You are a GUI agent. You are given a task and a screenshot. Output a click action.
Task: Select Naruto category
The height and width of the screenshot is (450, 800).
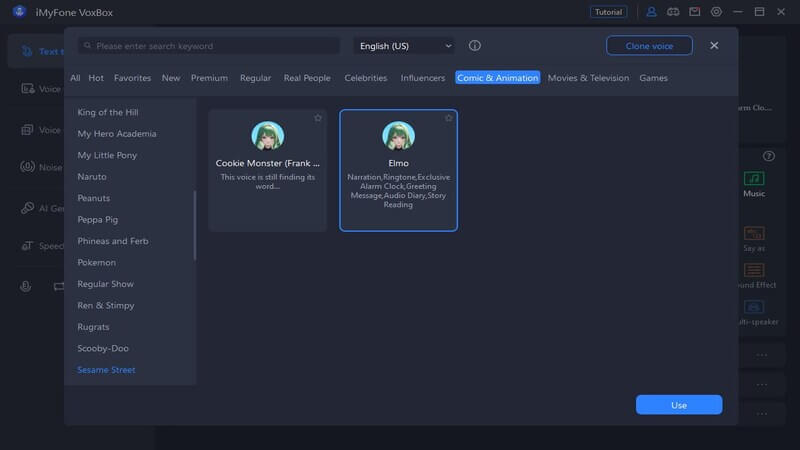[92, 177]
